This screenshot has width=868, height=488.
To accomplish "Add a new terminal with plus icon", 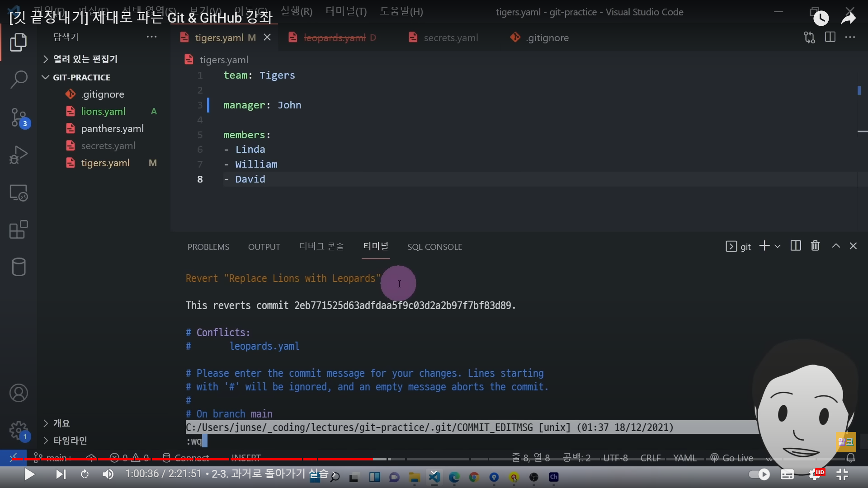I will (764, 246).
